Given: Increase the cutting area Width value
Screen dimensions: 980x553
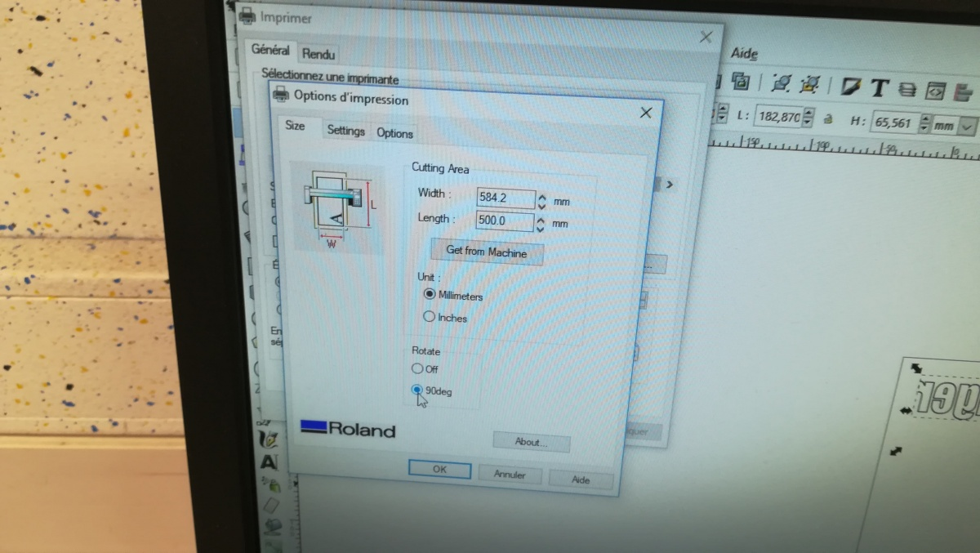Looking at the screenshot, I should pos(541,195).
